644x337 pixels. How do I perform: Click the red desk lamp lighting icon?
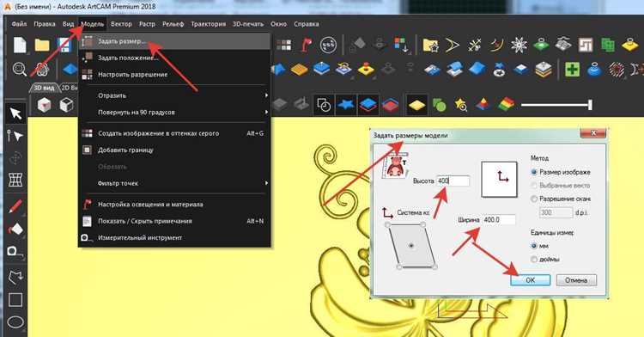307,45
